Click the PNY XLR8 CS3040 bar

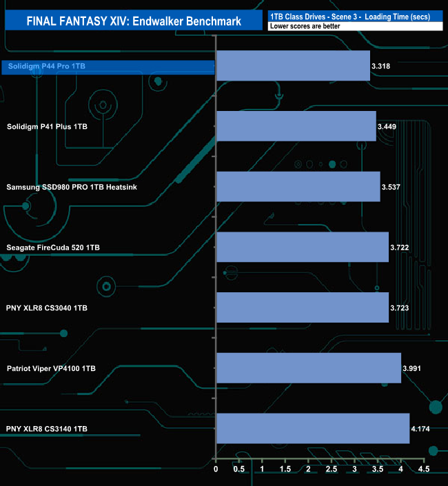(x=303, y=307)
